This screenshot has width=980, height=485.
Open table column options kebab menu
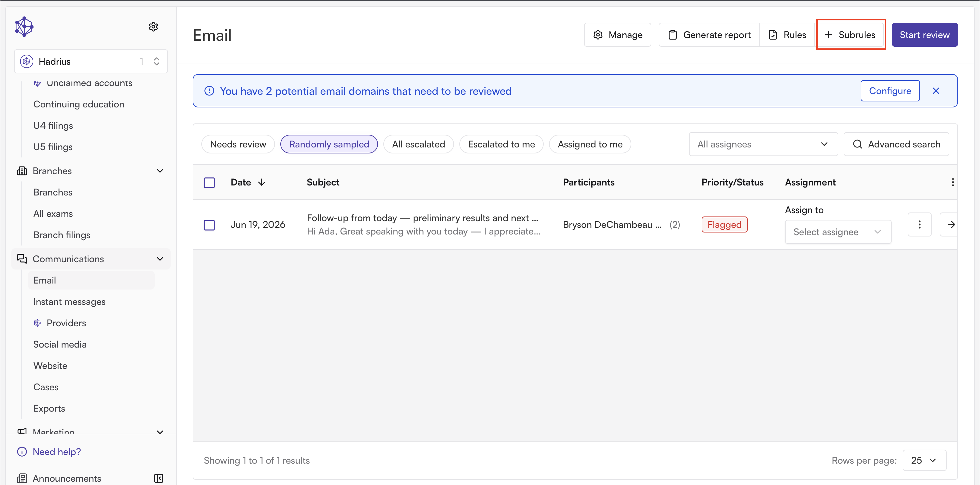point(953,182)
